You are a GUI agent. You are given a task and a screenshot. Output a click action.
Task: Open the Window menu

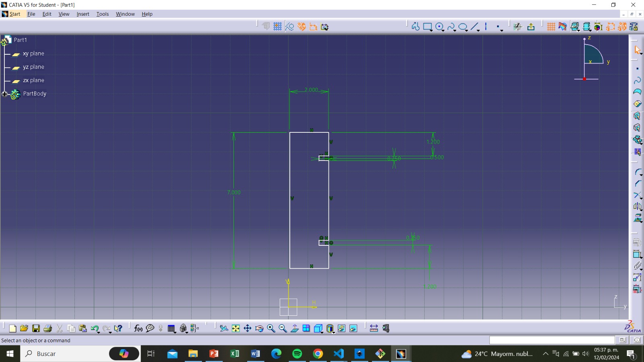[x=125, y=14]
